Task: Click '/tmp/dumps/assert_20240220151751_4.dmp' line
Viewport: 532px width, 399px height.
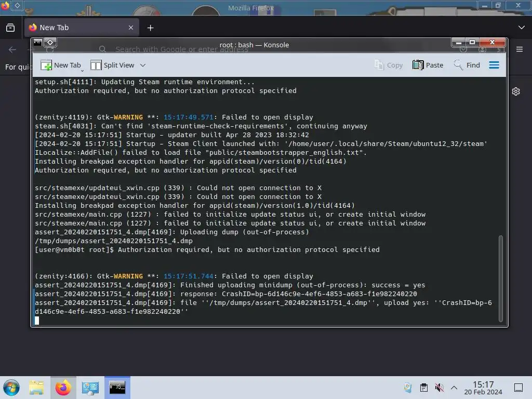Action: (x=114, y=241)
